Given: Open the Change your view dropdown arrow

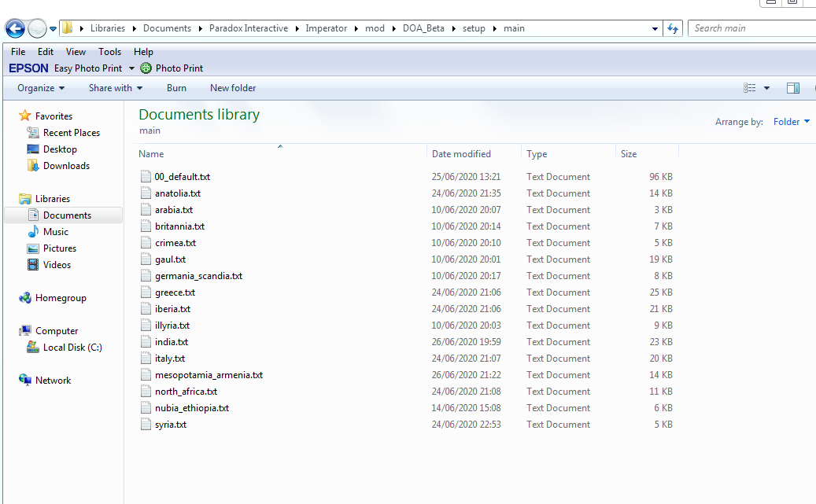Looking at the screenshot, I should point(766,88).
